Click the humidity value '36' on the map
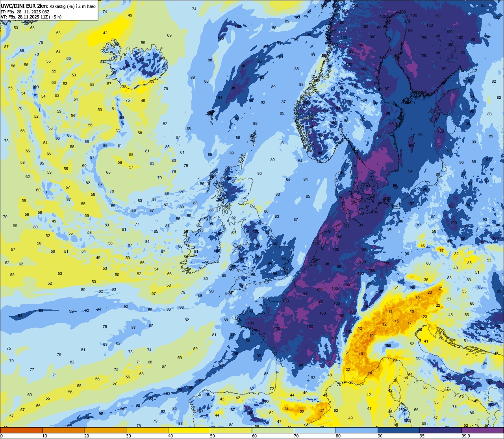The width and height of the screenshot is (504, 439). 426,280
